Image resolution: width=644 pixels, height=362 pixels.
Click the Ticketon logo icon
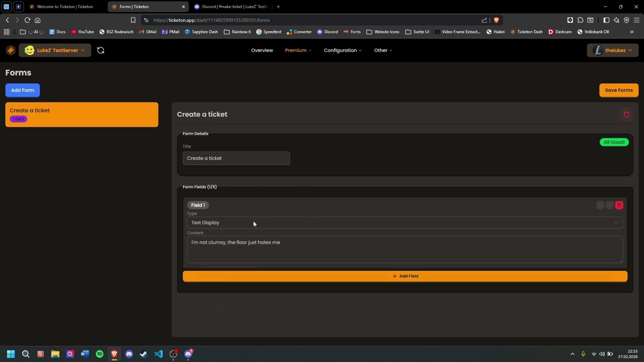(11, 50)
